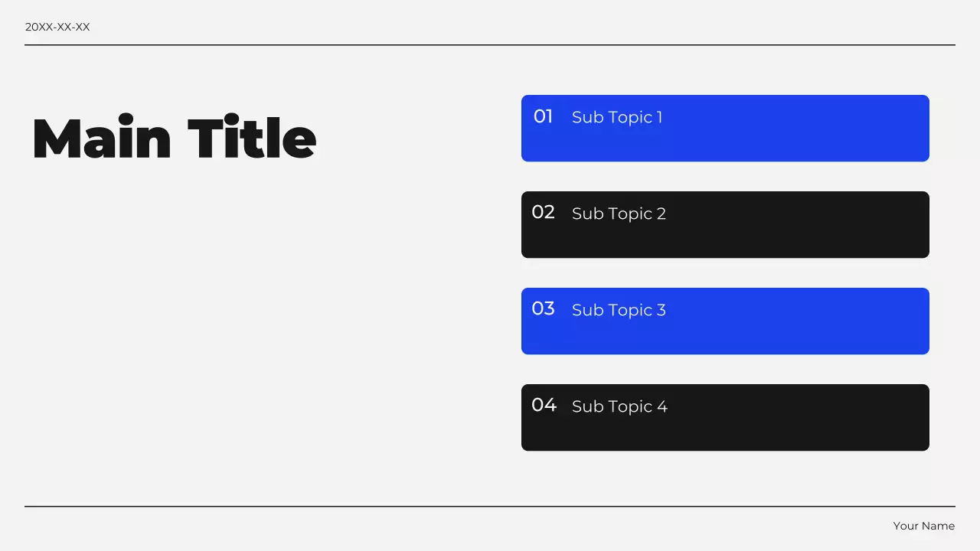Click the 20XX-XX-XX date text
This screenshot has width=980, height=551.
57,27
